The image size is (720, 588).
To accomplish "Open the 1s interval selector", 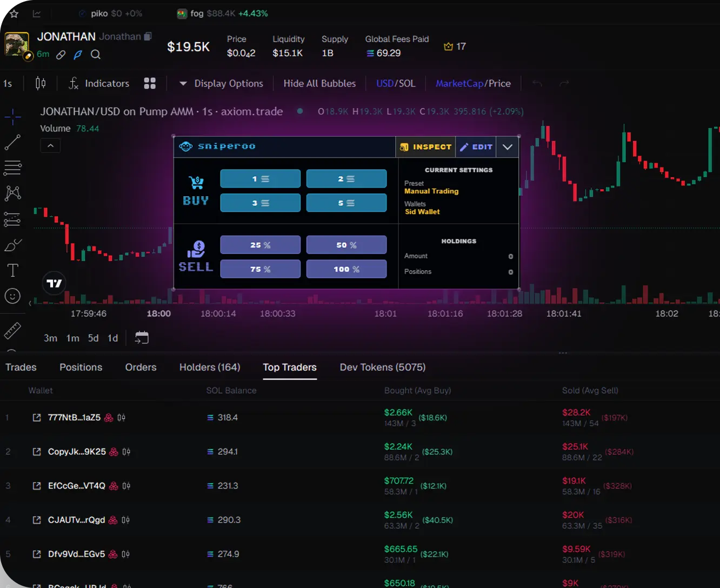I will 8,83.
